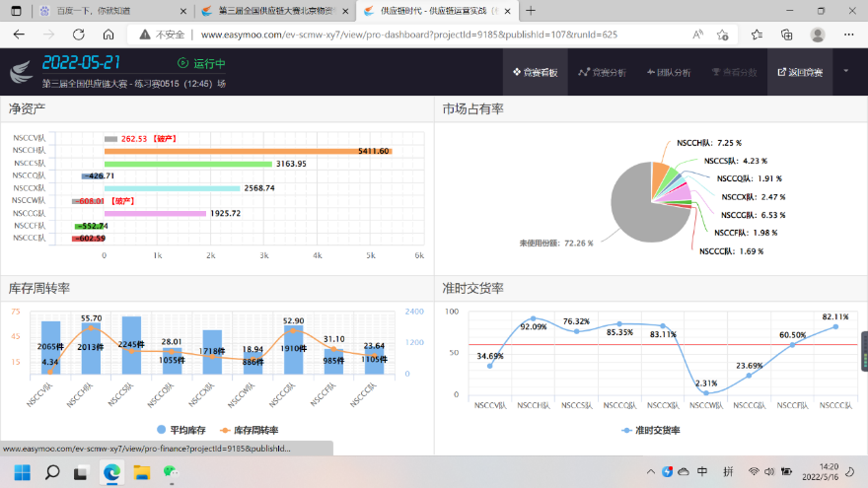The image size is (868, 488).
Task: Click the easymoo wing logo icon
Action: tap(22, 72)
